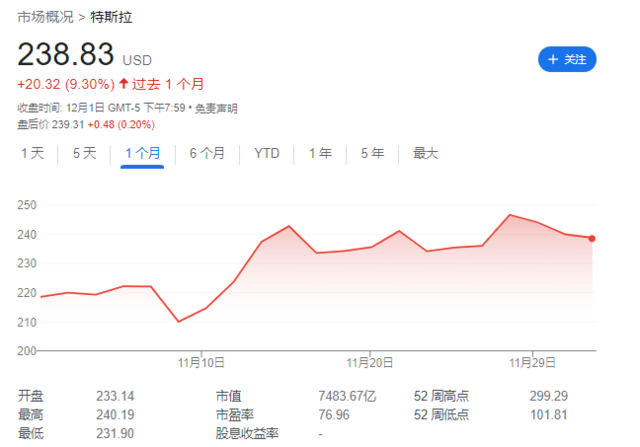Switch to the 6个月 time range tab
The height and width of the screenshot is (447, 640).
pyautogui.click(x=207, y=153)
